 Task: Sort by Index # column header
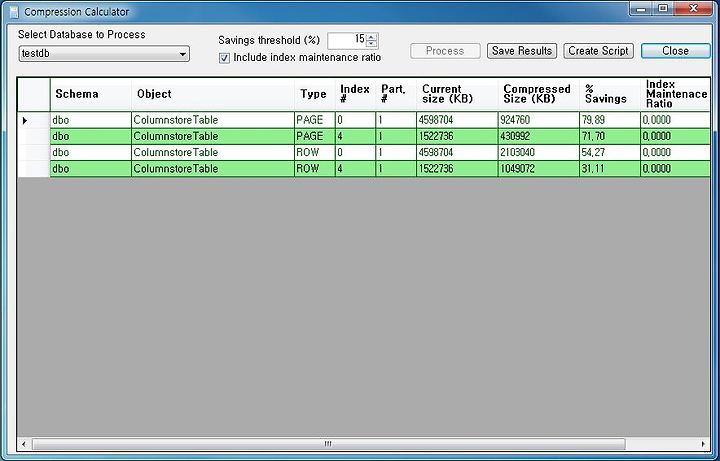[355, 94]
